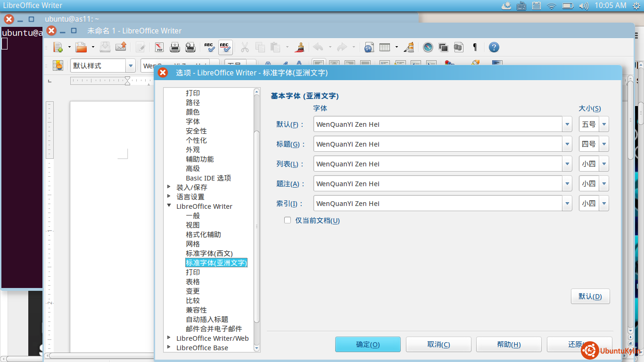This screenshot has width=644, height=362.
Task: Export directly as PDF
Action: point(159,47)
